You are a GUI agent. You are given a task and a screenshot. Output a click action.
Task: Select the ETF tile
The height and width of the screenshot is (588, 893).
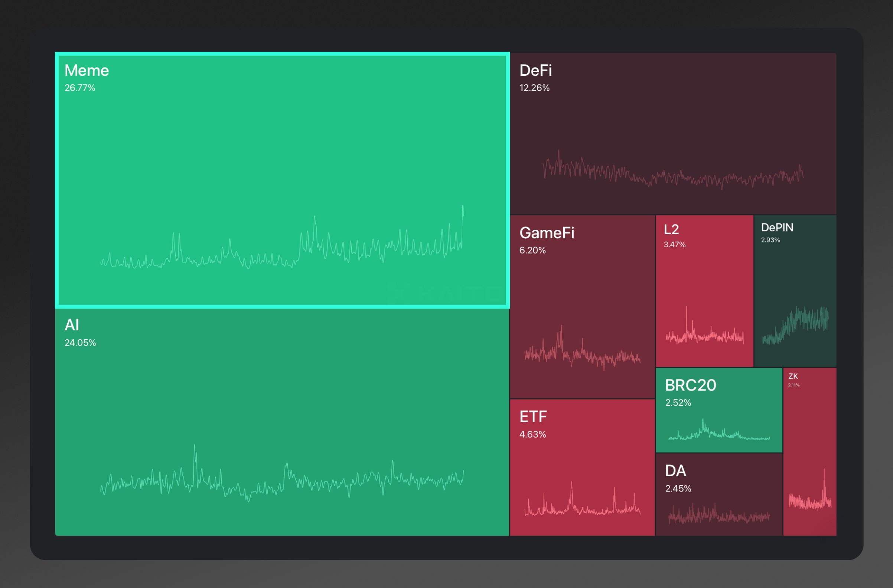coord(582,457)
